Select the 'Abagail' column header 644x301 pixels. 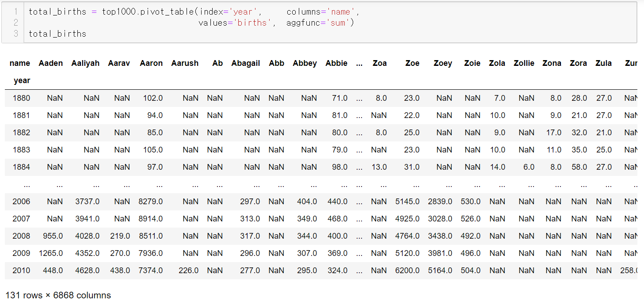point(245,63)
